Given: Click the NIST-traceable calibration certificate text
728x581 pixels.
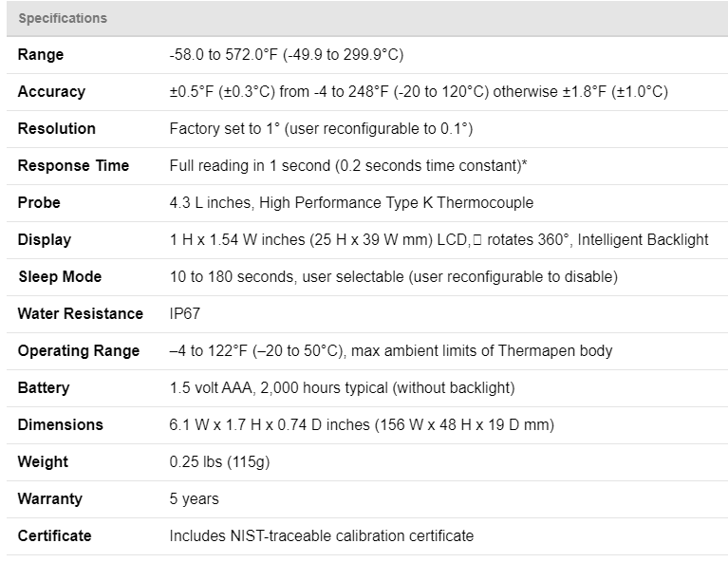Looking at the screenshot, I should coord(321,536).
